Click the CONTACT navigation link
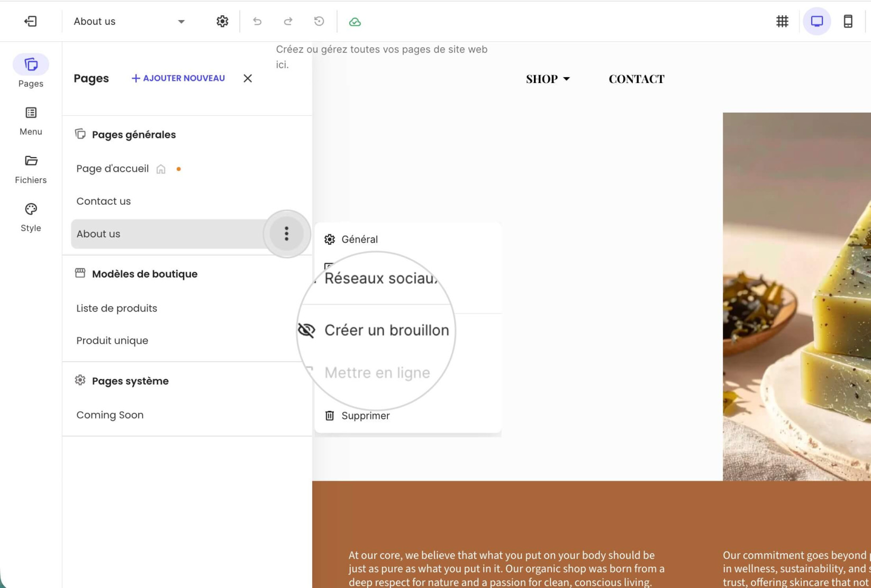 click(637, 79)
